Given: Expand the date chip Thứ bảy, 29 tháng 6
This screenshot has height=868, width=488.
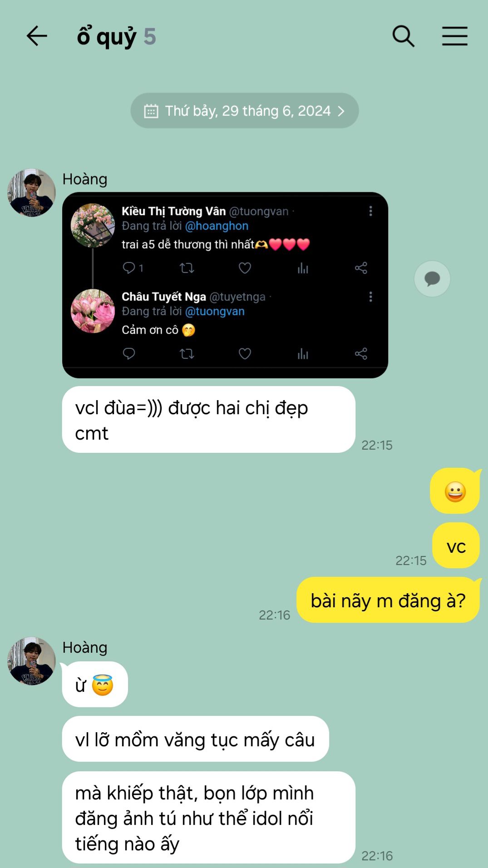Looking at the screenshot, I should (245, 111).
